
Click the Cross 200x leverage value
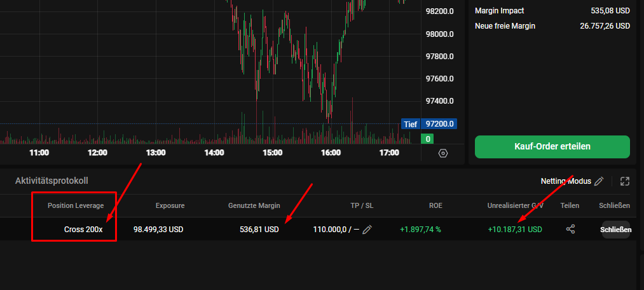[x=83, y=230]
